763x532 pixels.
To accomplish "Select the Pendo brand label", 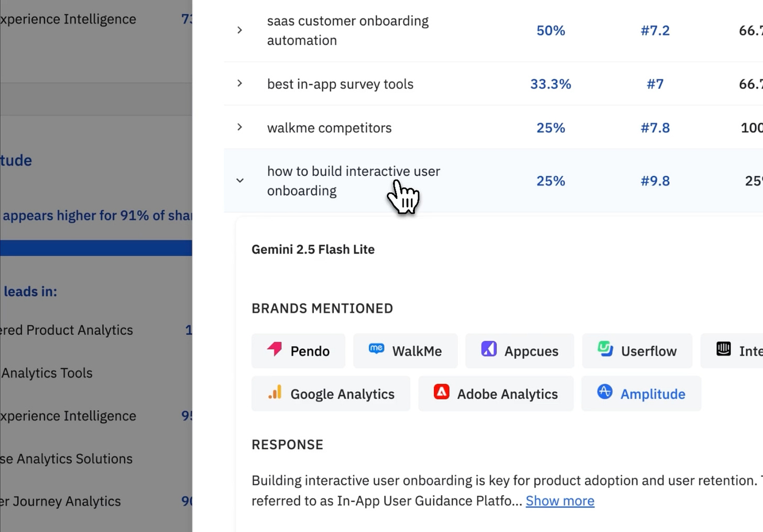I will pos(310,351).
